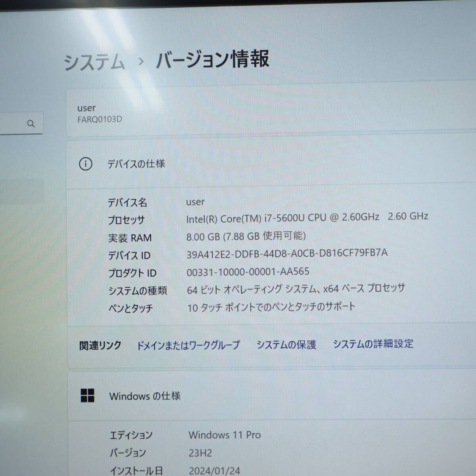Click the device specifications info icon
This screenshot has height=476, width=476.
pos(85,163)
